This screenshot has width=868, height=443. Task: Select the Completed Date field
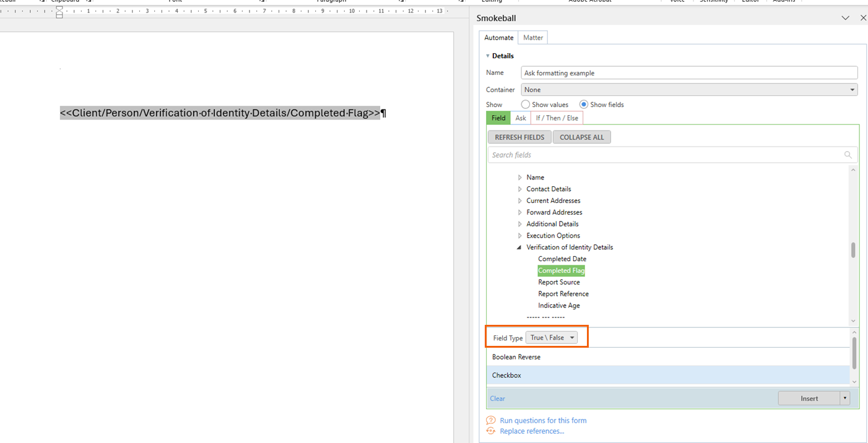point(562,259)
